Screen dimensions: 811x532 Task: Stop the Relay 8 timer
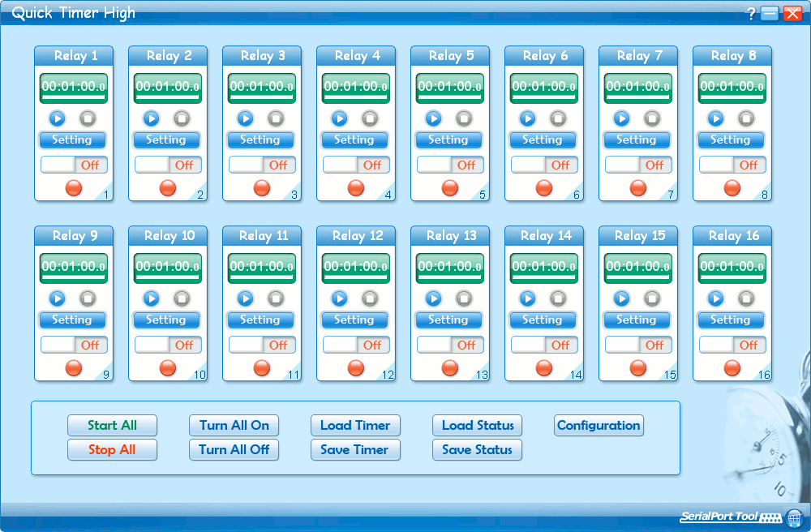(x=746, y=119)
